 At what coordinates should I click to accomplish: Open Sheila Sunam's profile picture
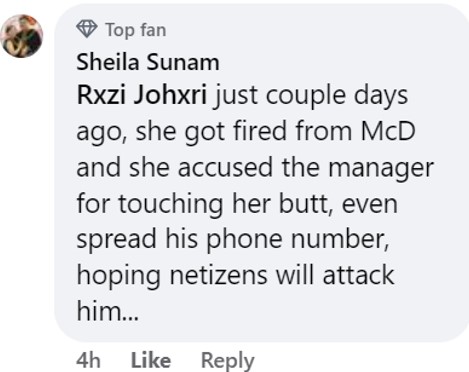point(22,36)
